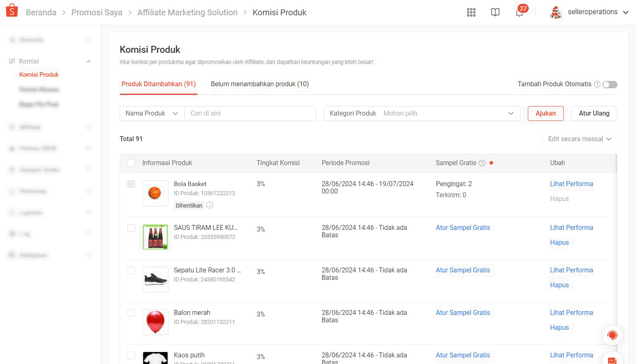Open the Nama Produk filter dropdown
The image size is (636, 364).
click(x=151, y=113)
